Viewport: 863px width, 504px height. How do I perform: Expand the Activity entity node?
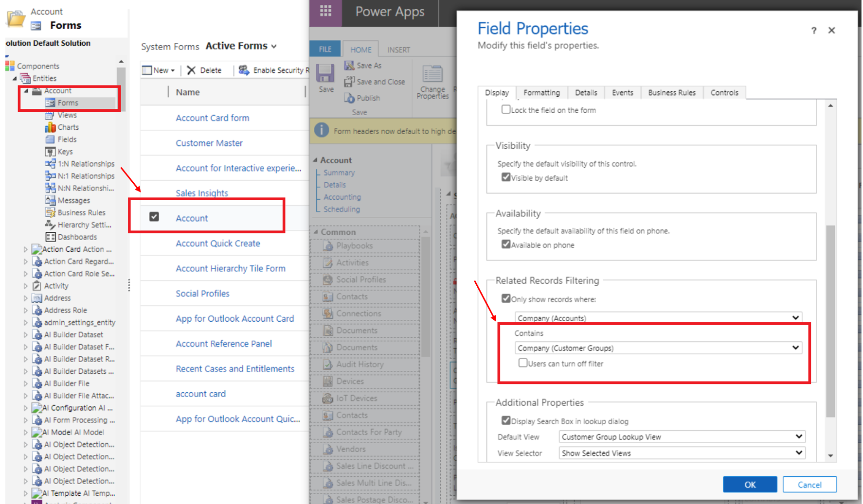(x=26, y=286)
